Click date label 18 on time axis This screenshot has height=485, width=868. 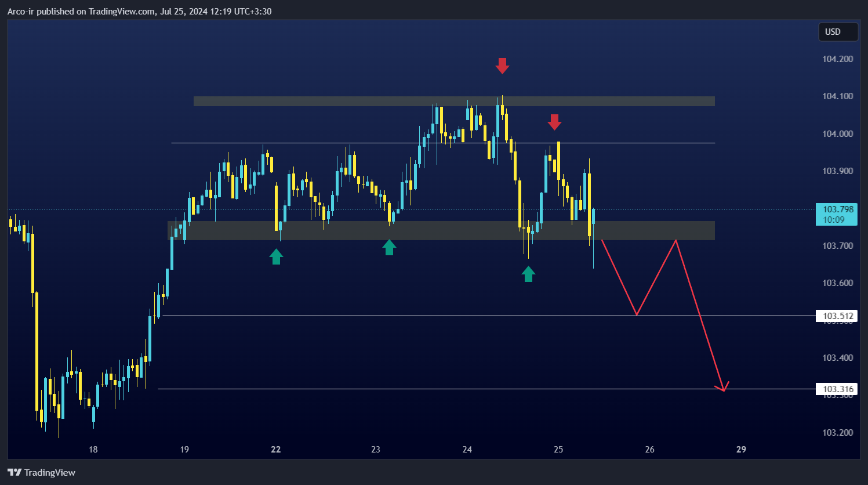(93, 450)
